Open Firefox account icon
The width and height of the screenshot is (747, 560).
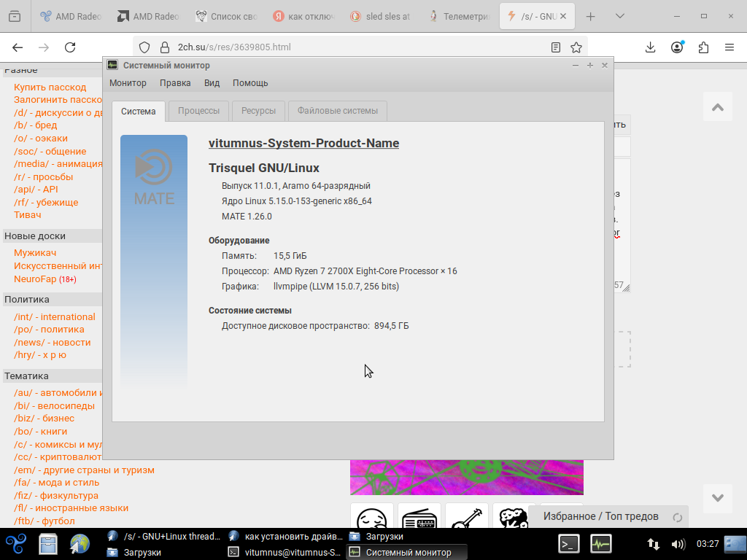coord(677,47)
